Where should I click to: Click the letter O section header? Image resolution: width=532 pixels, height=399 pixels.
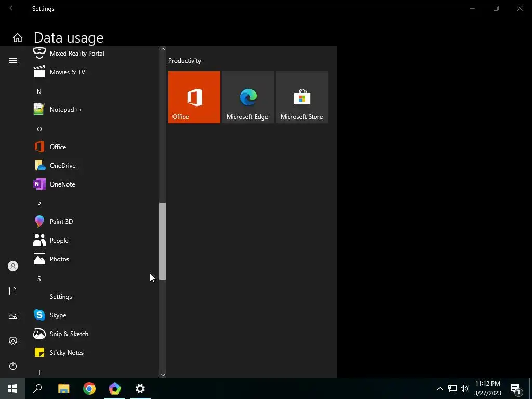[39, 129]
